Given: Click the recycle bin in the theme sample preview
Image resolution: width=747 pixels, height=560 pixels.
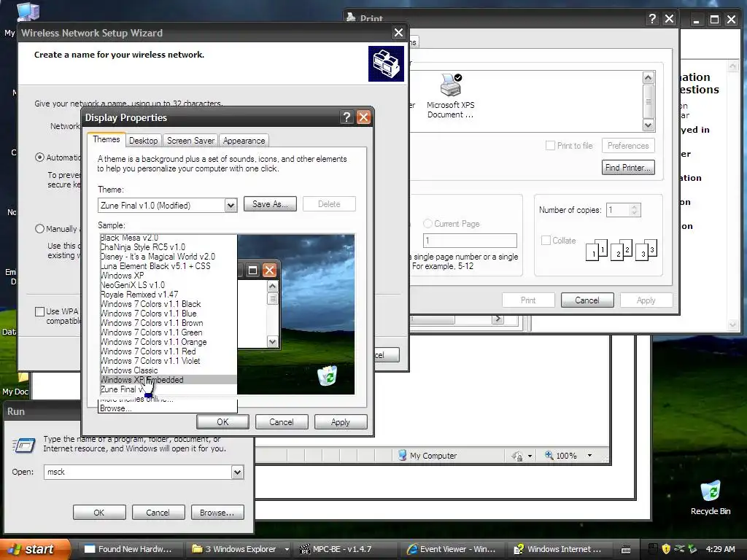Looking at the screenshot, I should tap(328, 376).
